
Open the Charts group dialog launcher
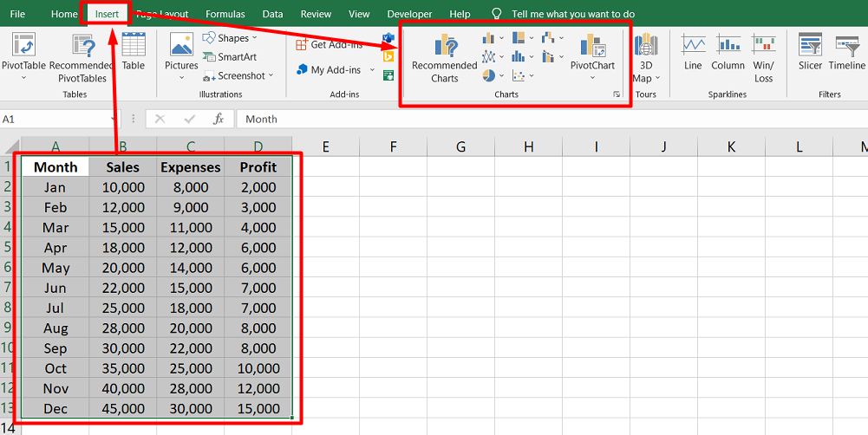click(x=617, y=94)
